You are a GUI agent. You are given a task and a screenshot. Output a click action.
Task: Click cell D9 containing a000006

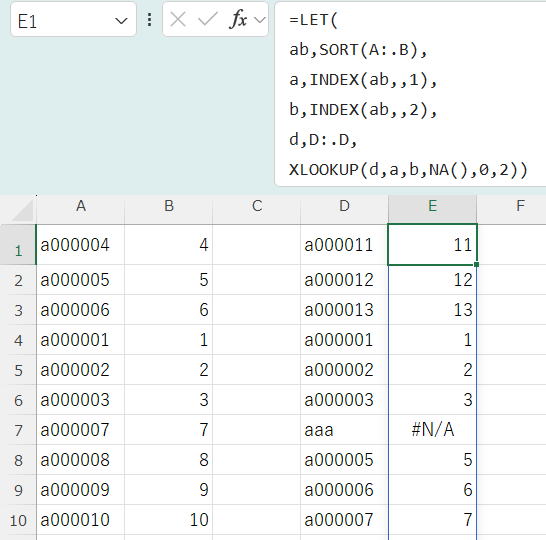point(344,490)
